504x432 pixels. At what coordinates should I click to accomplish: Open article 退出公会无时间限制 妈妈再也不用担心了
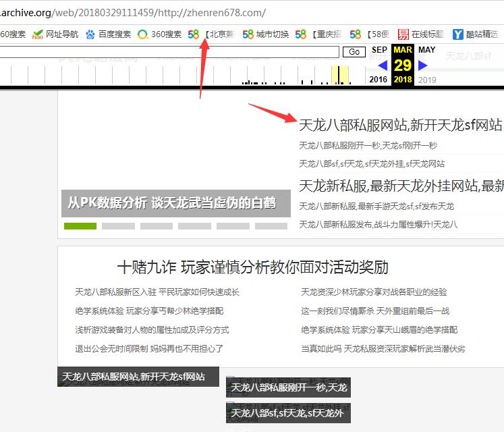(x=149, y=348)
